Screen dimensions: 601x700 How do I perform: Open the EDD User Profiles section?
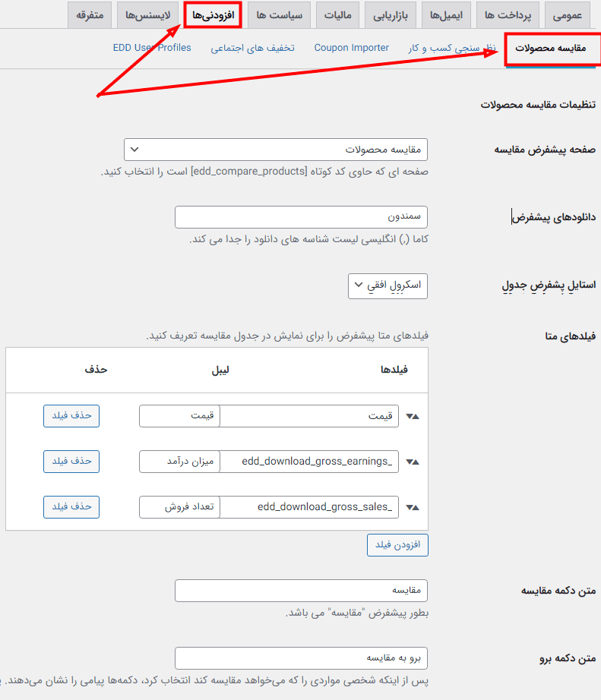pos(152,48)
